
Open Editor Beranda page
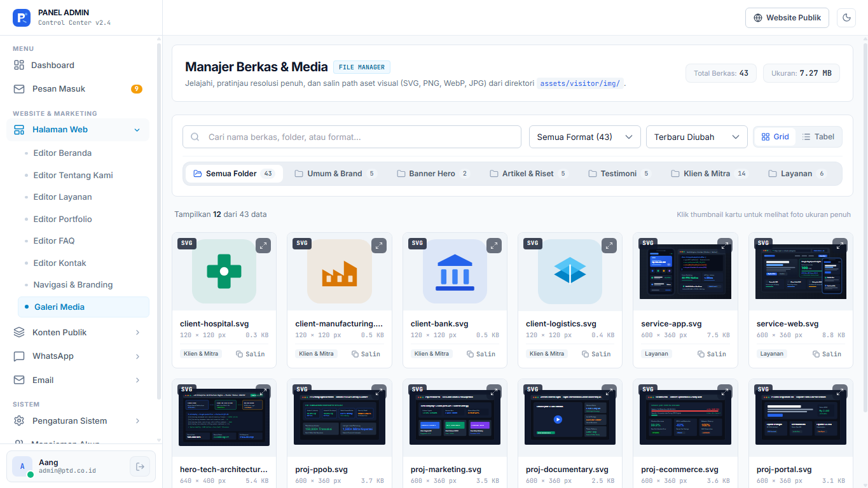coord(62,153)
